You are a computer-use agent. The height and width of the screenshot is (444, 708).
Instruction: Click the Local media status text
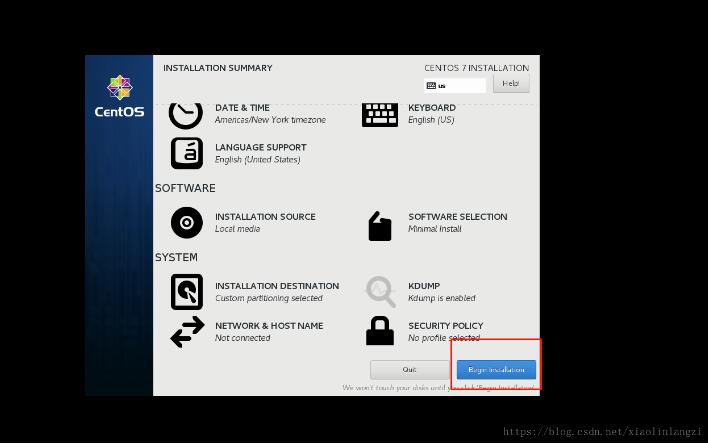tap(237, 229)
